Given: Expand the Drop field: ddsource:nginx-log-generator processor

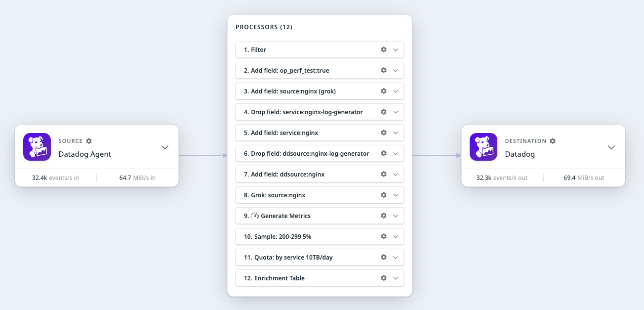Looking at the screenshot, I should 396,153.
